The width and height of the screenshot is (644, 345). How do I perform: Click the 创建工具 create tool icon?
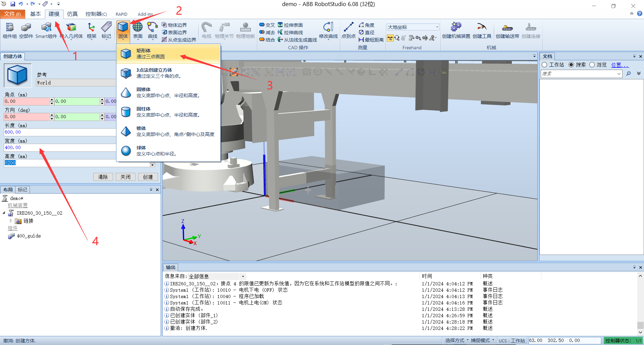(x=482, y=30)
